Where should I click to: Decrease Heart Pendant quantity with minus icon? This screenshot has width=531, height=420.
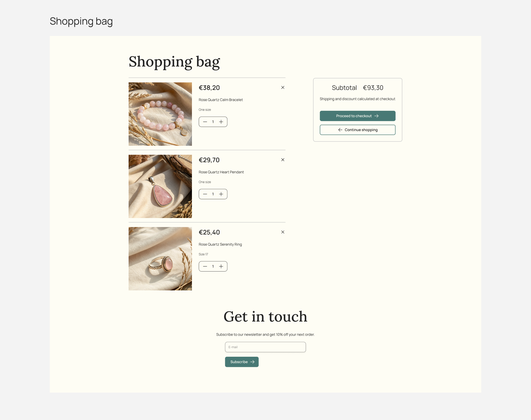point(205,194)
